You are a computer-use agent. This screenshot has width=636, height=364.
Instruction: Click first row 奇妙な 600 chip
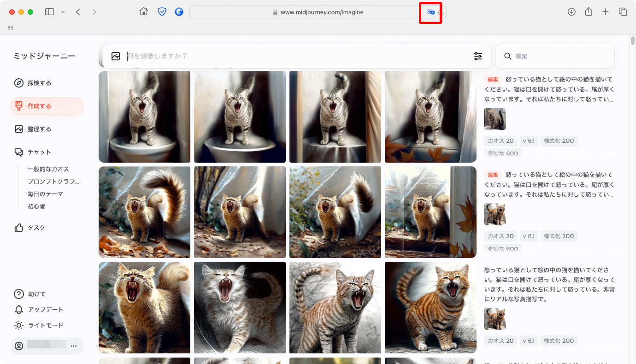[x=503, y=153]
